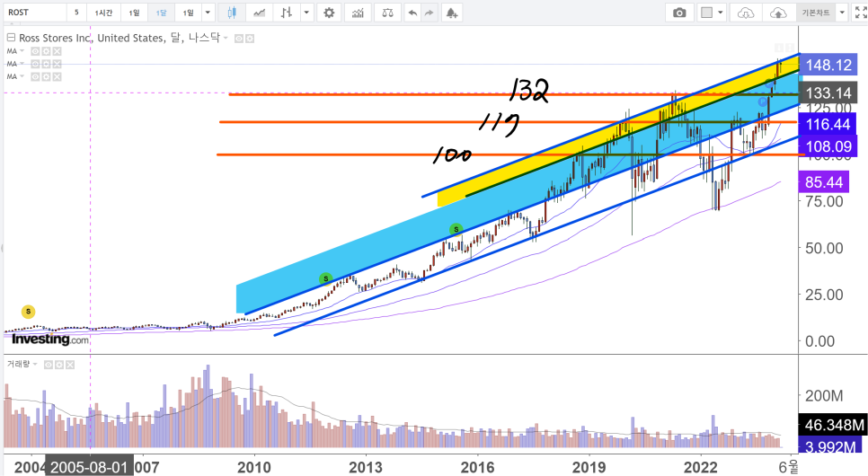Select the bar chart type icon
The image size is (868, 476).
click(x=287, y=13)
